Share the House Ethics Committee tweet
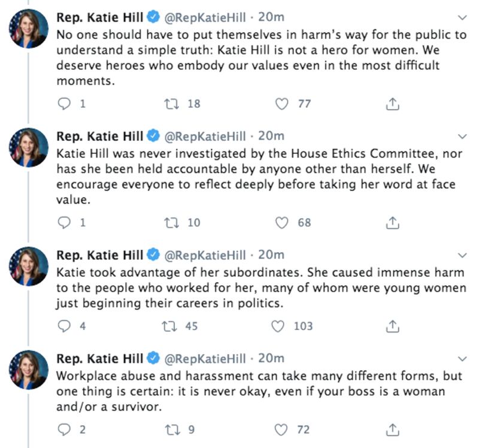This screenshot has width=479, height=448. pos(392,223)
